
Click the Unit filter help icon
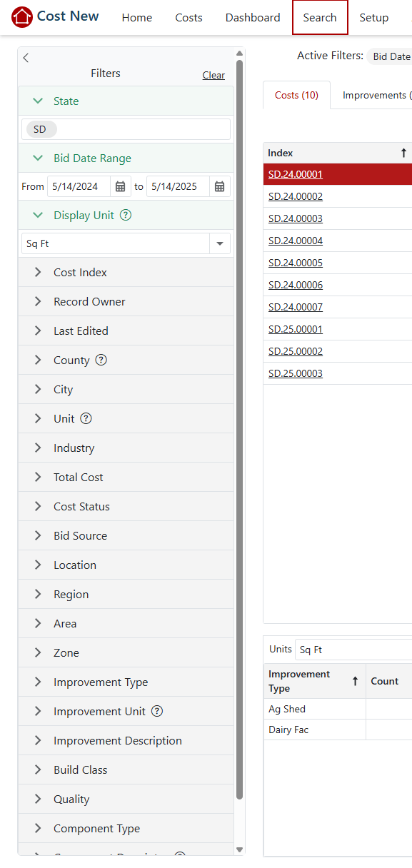pyautogui.click(x=86, y=418)
